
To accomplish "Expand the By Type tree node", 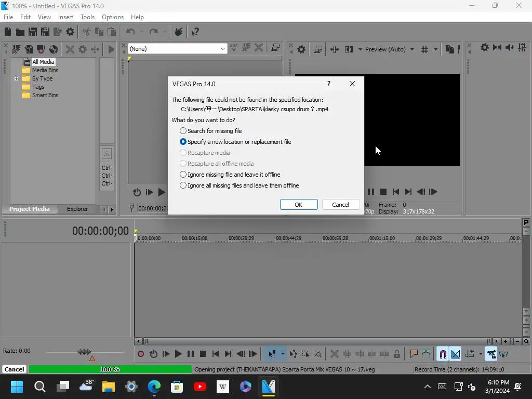I will (x=16, y=79).
